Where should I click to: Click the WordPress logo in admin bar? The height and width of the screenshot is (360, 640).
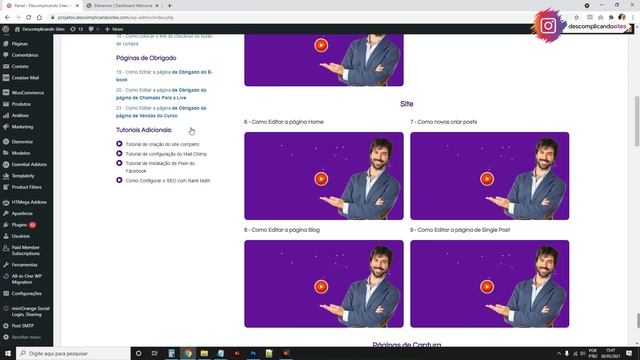[x=6, y=29]
